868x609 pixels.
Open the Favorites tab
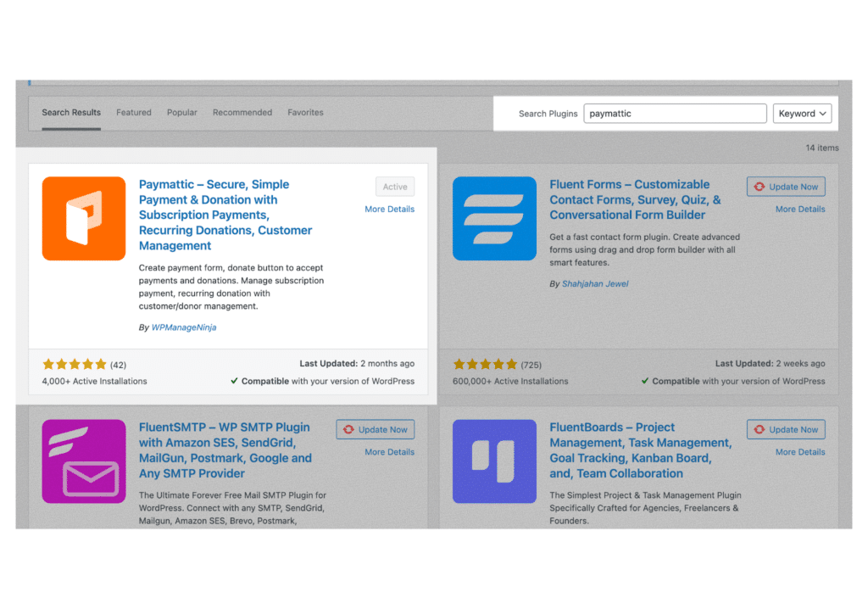[x=305, y=113]
